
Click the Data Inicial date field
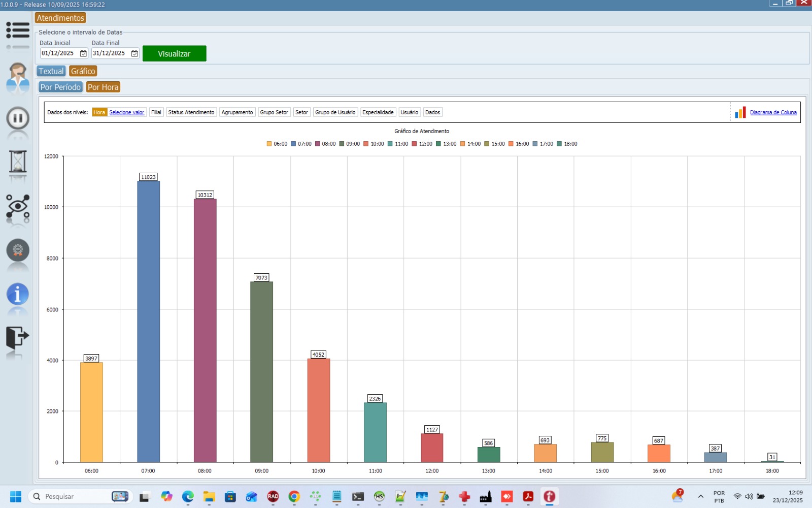click(59, 53)
